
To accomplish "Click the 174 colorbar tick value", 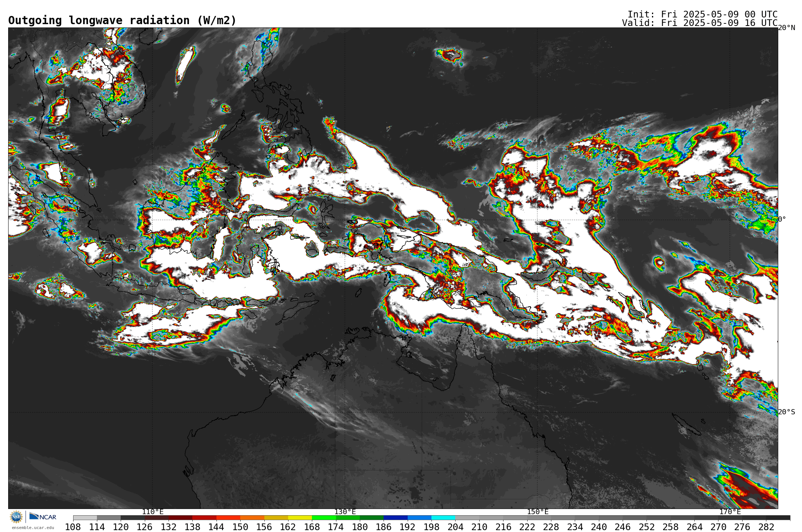I will pos(336,527).
